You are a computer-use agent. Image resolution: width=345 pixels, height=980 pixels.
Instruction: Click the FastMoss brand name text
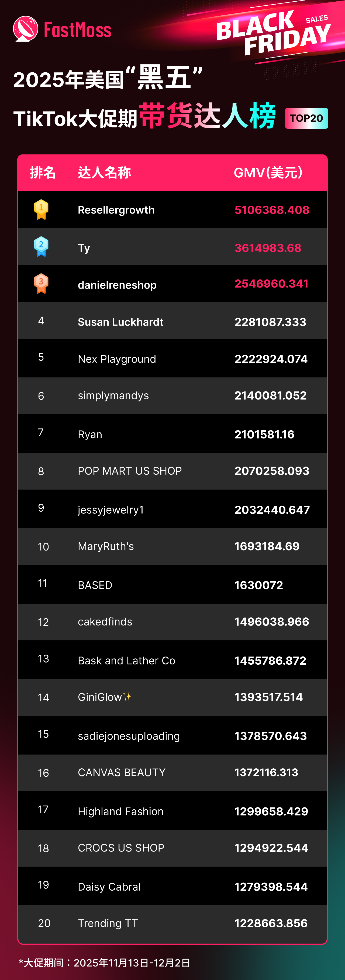tap(78, 30)
